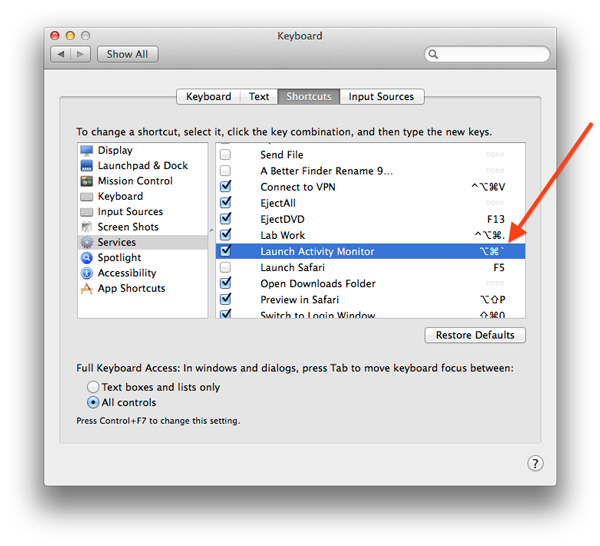Click the EjectAll row name
The width and height of the screenshot is (600, 546).
(278, 203)
